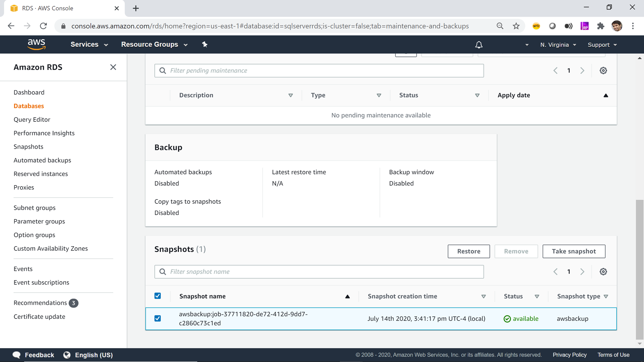Open the notifications bell icon
The height and width of the screenshot is (362, 644).
click(479, 45)
